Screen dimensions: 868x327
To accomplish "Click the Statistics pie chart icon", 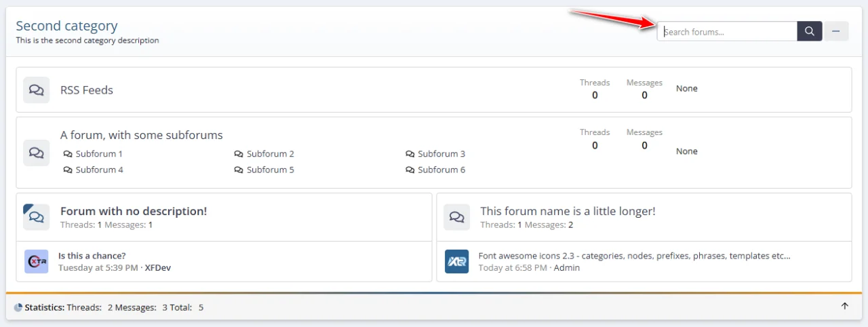I will pyautogui.click(x=18, y=307).
